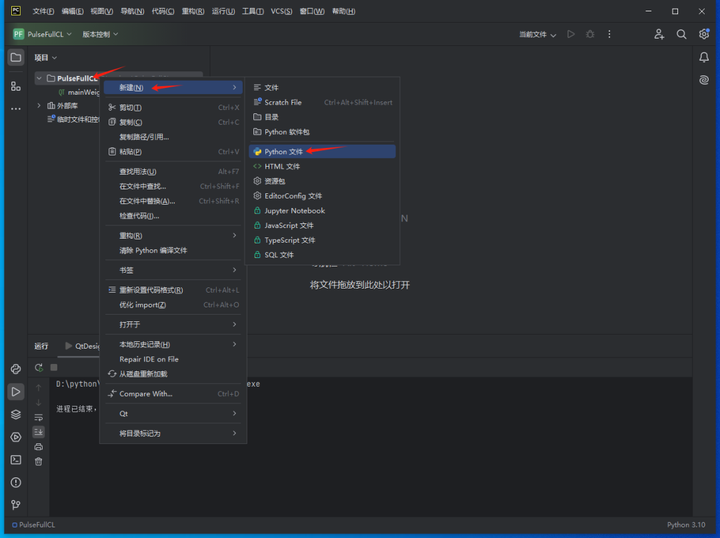This screenshot has height=538, width=720.
Task: Open the Python Packages tool window
Action: click(x=16, y=369)
